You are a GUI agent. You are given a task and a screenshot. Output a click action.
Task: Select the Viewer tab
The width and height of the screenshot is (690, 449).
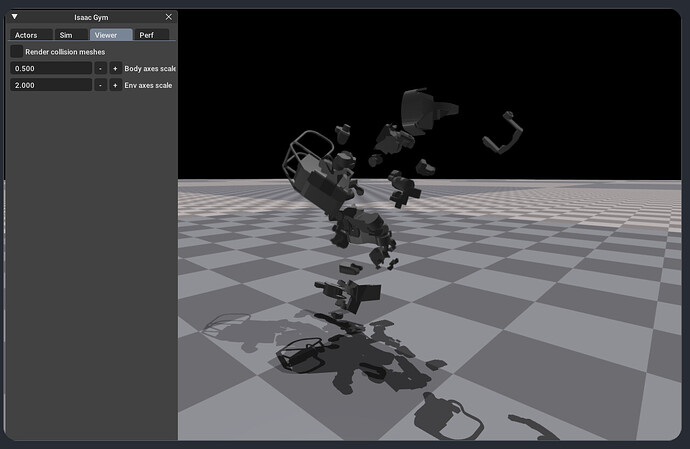click(x=111, y=35)
